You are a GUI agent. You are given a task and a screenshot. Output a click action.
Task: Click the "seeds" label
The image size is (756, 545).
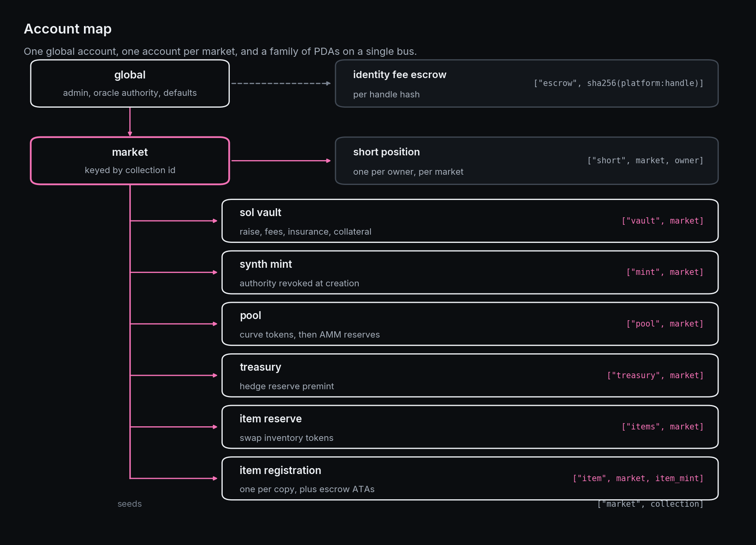point(129,504)
